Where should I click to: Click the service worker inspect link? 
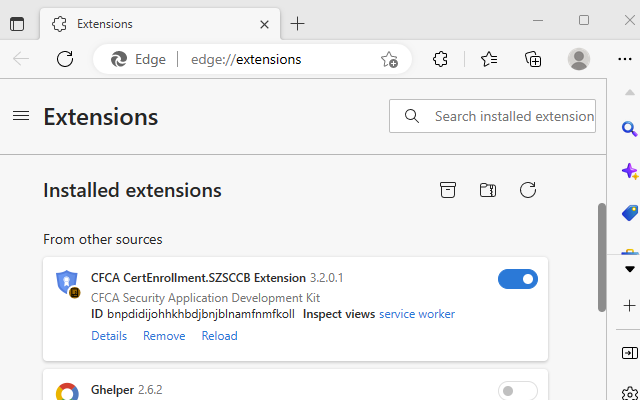(x=416, y=314)
